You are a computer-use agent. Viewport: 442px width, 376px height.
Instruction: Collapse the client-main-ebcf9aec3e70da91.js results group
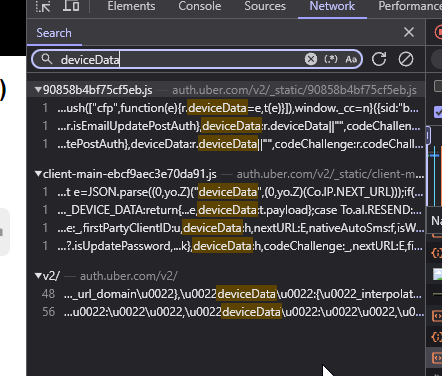38,174
